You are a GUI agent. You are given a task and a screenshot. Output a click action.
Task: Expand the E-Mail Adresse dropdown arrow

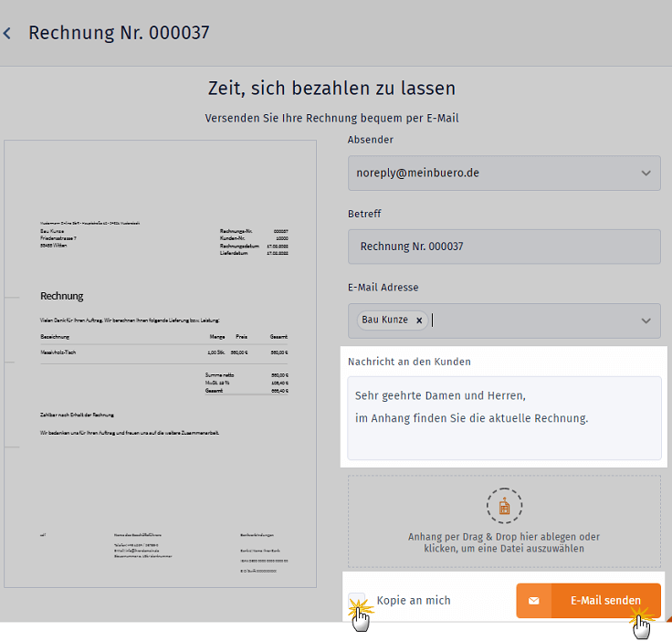pos(646,320)
